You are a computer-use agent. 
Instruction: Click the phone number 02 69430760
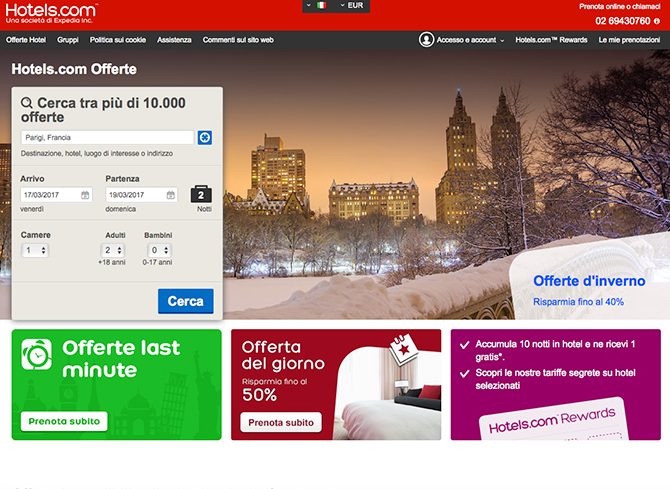tap(623, 21)
